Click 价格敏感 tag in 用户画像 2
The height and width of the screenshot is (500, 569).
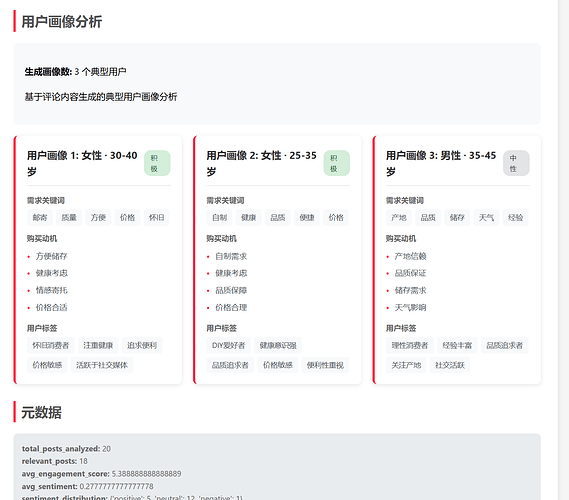point(278,365)
